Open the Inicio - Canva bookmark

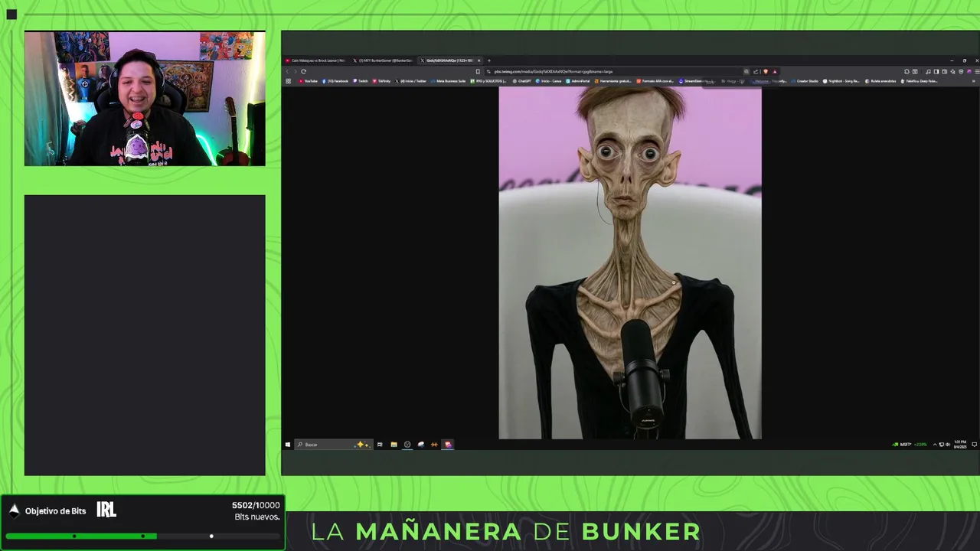[548, 81]
